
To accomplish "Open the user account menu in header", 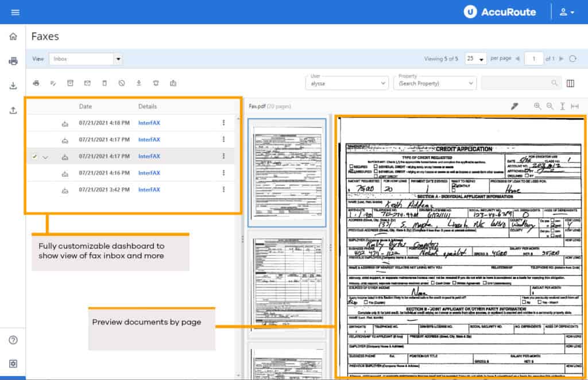I will coord(567,12).
